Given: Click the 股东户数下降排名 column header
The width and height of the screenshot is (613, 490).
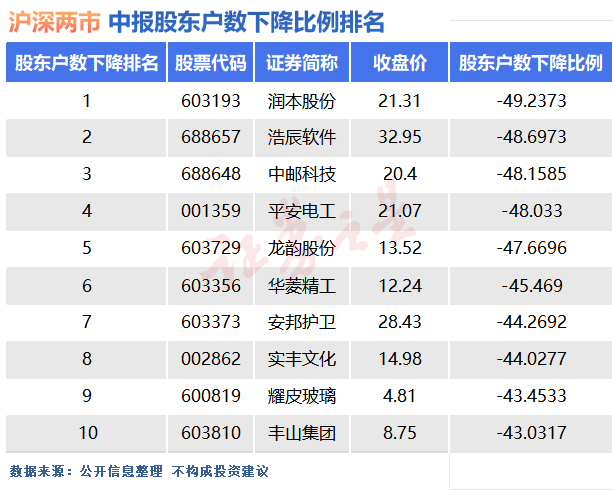Looking at the screenshot, I should [87, 63].
